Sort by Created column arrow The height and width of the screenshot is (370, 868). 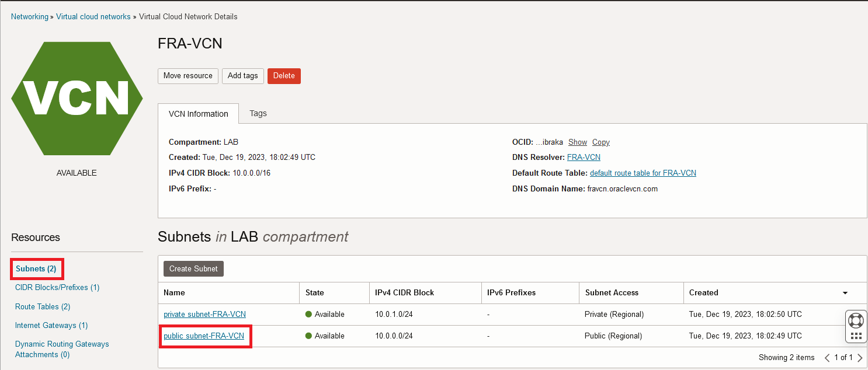[845, 293]
